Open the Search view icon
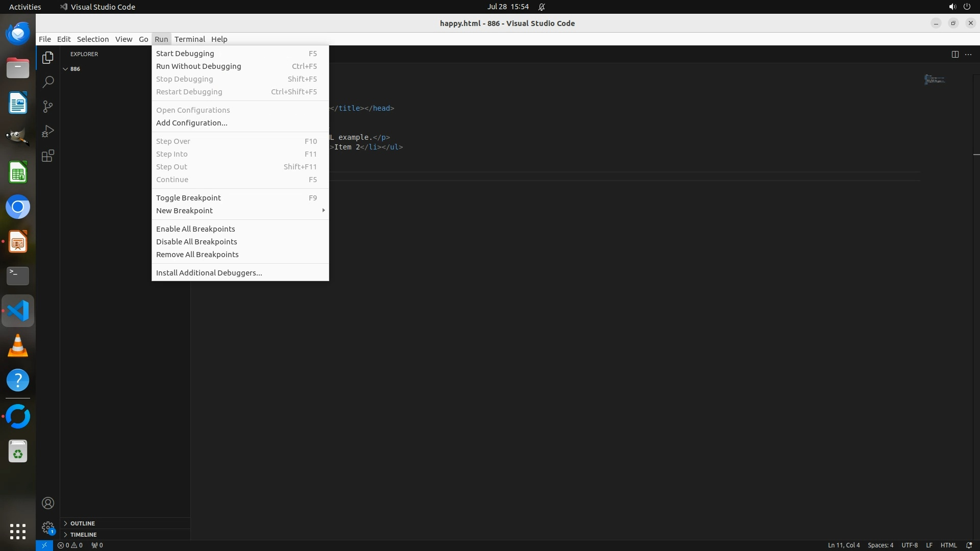 point(48,82)
